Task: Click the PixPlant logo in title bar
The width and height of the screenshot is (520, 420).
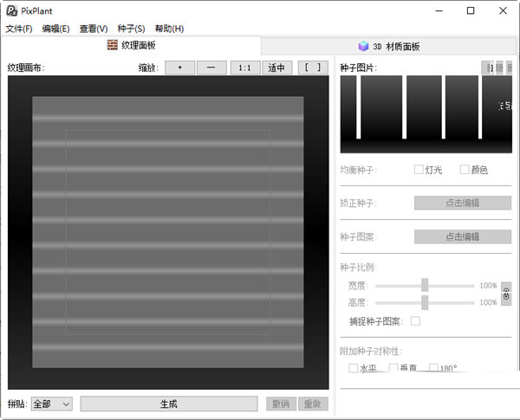Action: (11, 10)
